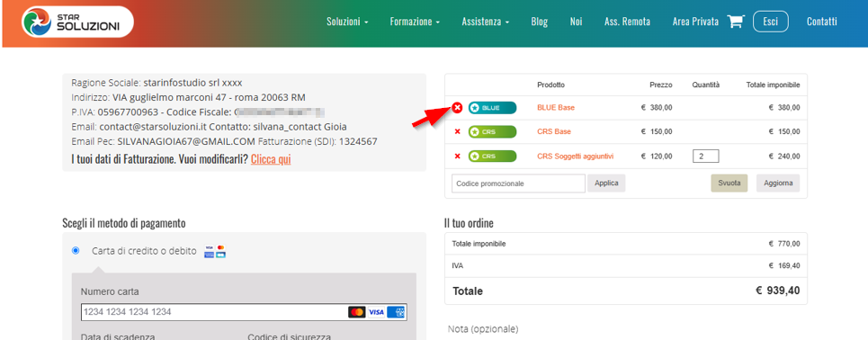This screenshot has height=340, width=868.
Task: Focus the Codice promozionale field
Action: pos(518,183)
